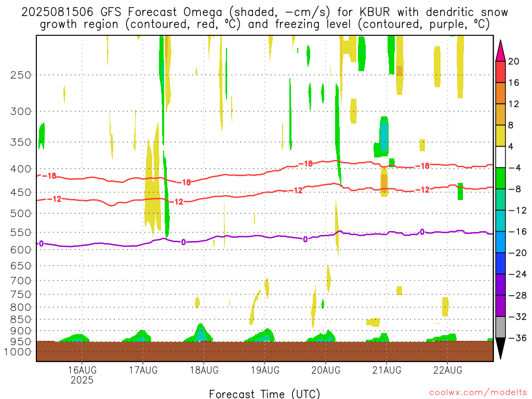The height and width of the screenshot is (399, 532).
Task: Select the 600 pressure level label
Action: [21, 250]
